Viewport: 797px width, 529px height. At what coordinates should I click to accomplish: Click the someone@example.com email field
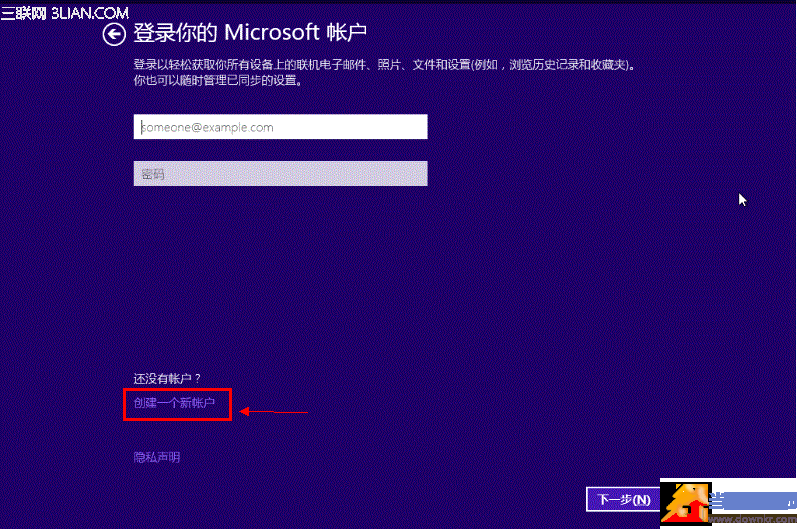tap(281, 127)
